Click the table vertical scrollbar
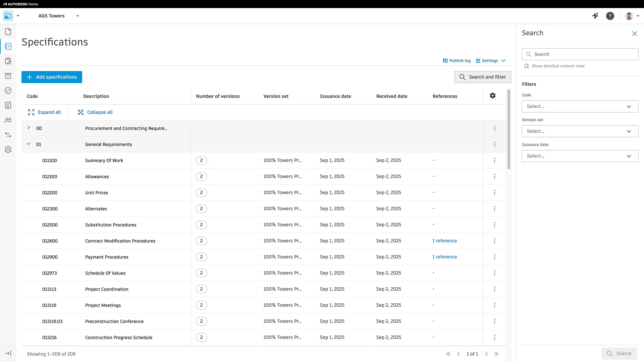The image size is (644, 362). pyautogui.click(x=509, y=129)
